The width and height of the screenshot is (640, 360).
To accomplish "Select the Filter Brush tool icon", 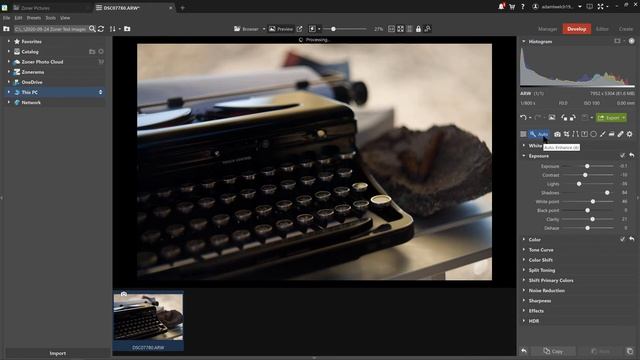I will pos(602,134).
